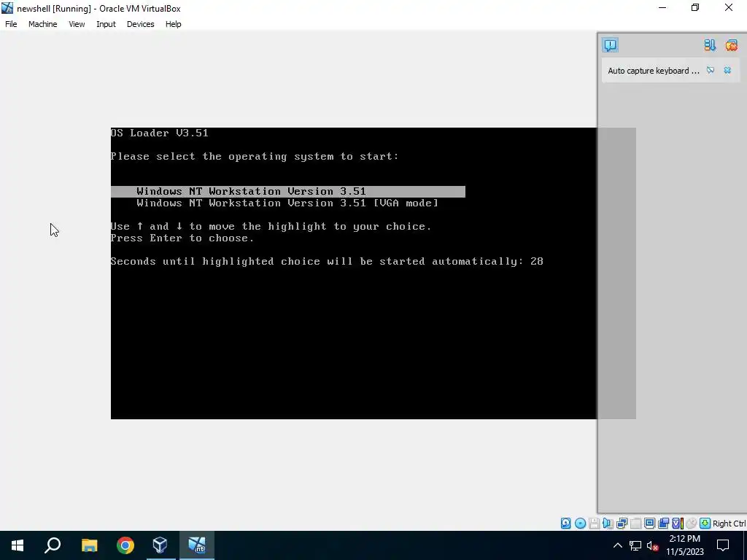Image resolution: width=747 pixels, height=560 pixels.
Task: Toggle the notification center speech-bubble icon
Action: (611, 45)
